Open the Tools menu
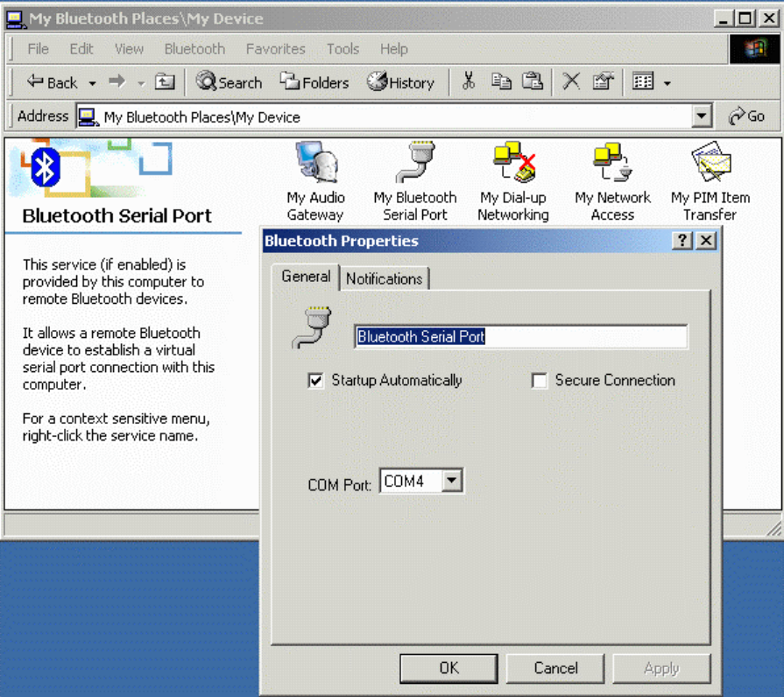This screenshot has height=697, width=784. pos(343,49)
